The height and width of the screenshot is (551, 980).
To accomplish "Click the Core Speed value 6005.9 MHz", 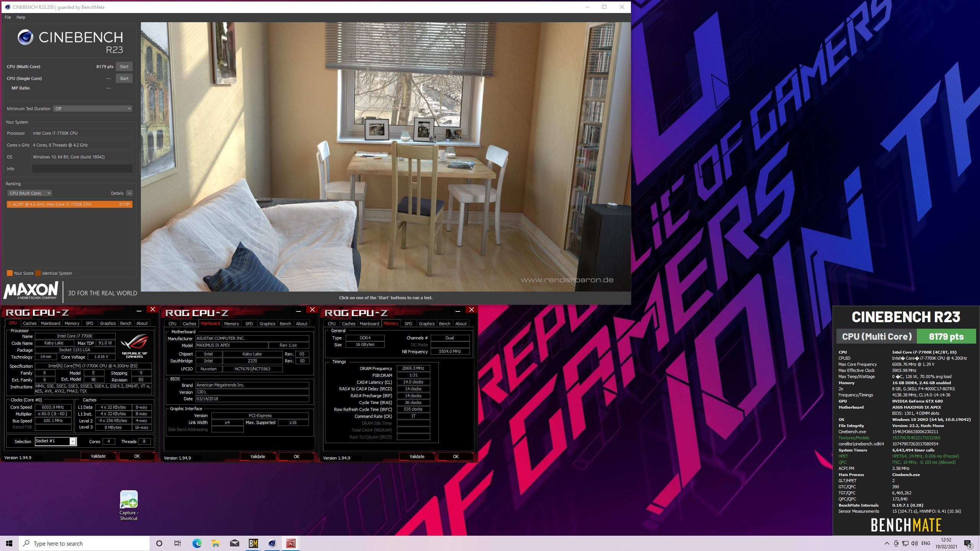I will 53,407.
